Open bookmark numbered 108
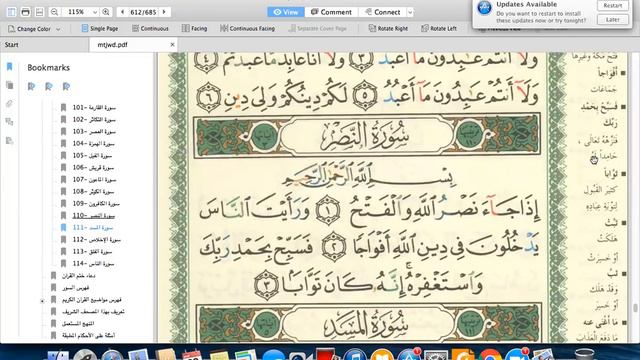 (93, 191)
